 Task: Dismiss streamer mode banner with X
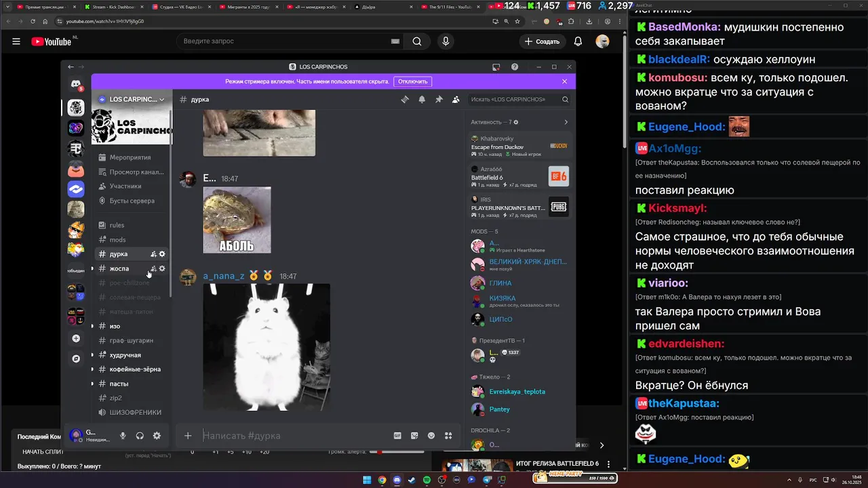click(564, 81)
